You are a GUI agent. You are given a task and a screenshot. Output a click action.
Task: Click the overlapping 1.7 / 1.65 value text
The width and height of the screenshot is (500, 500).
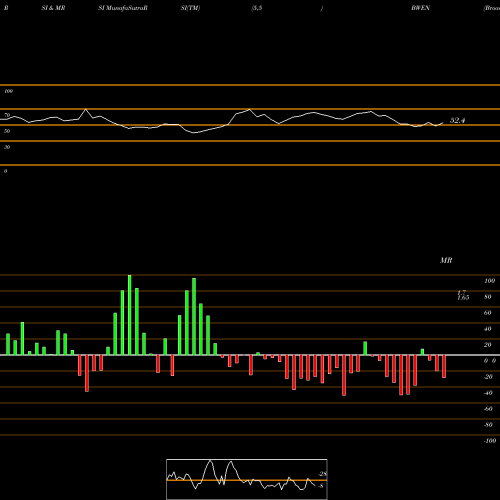463,295
